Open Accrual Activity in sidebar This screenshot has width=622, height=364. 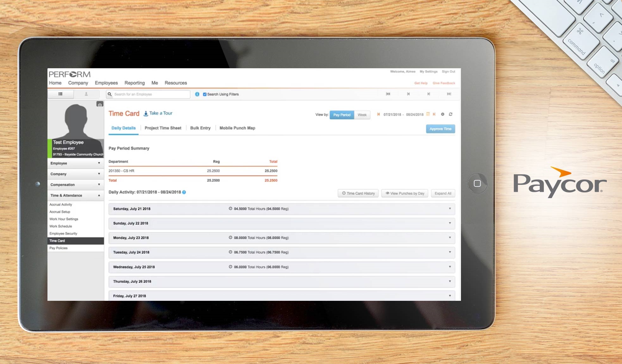61,204
